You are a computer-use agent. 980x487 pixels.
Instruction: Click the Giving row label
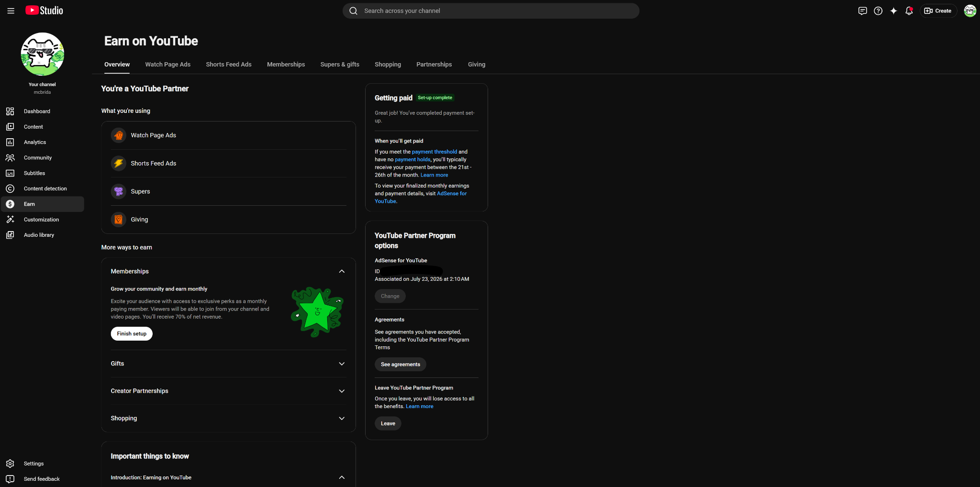point(139,220)
